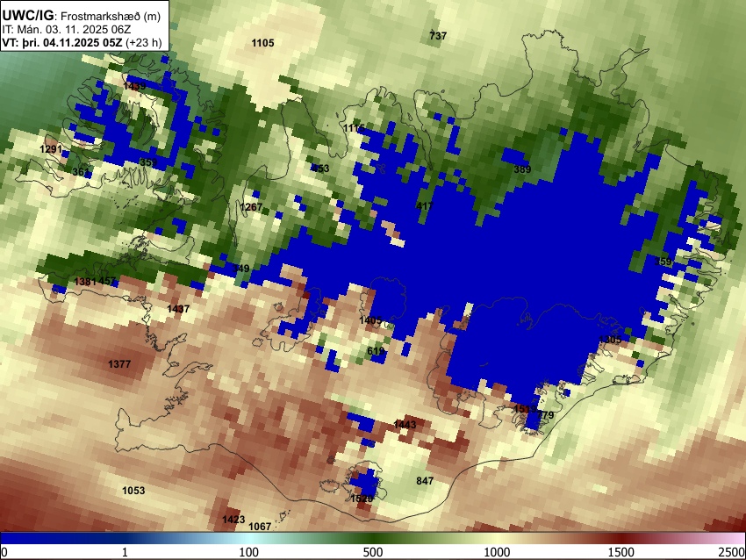
Task: Click the map value 361
Action: tap(81, 172)
